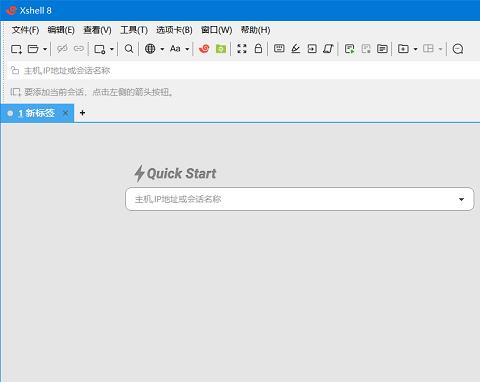
Task: Expand the Quick Start dropdown arrow
Action: (x=461, y=199)
